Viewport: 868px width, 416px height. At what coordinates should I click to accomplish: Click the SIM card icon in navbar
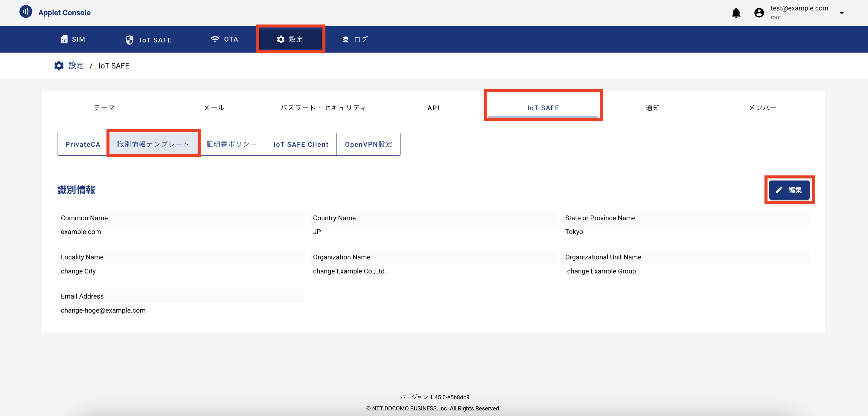click(64, 39)
